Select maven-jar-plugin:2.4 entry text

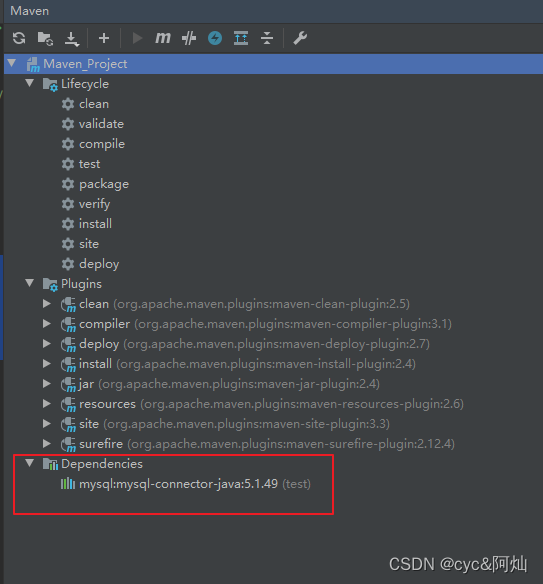tap(239, 384)
